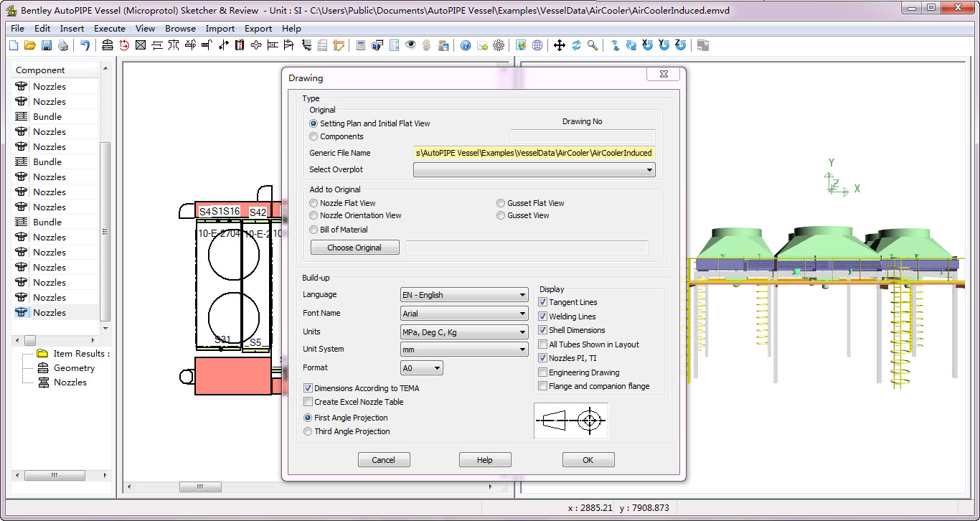Viewport: 980px width, 521px height.
Task: Select the magnifier zoom tool
Action: tap(593, 45)
